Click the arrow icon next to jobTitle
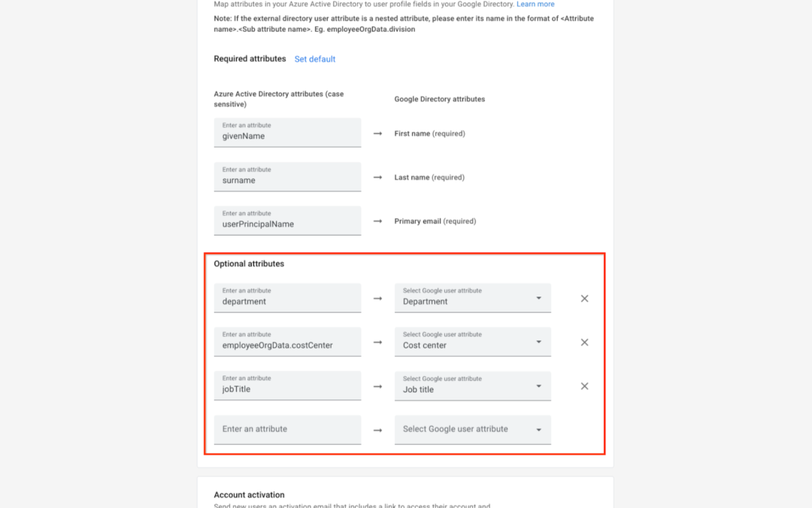Screen dimensions: 812x508 click(377, 387)
